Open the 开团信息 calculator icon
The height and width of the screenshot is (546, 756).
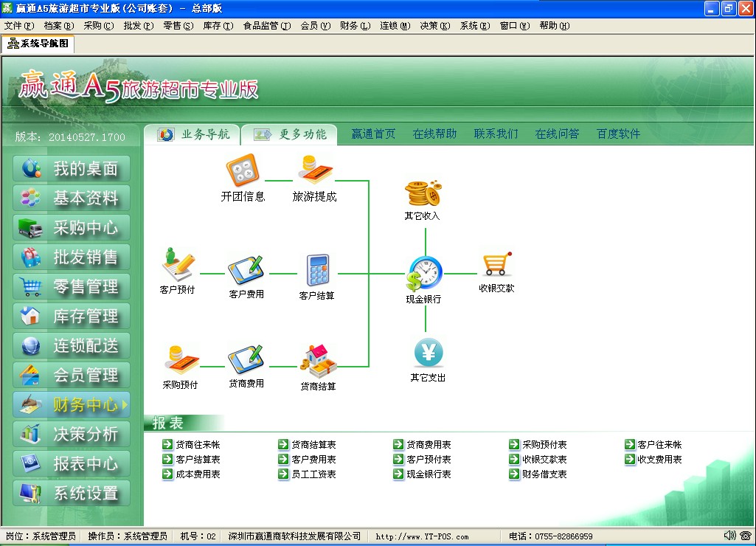(242, 171)
